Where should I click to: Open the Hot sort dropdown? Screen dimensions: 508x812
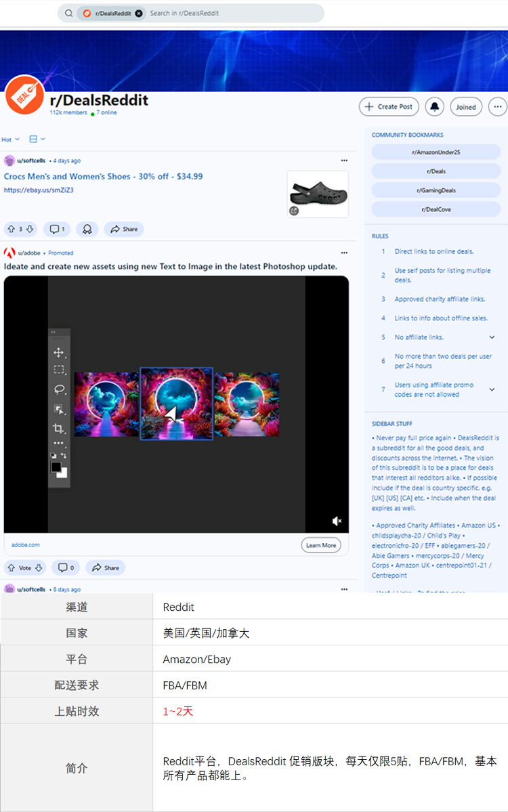pos(10,140)
